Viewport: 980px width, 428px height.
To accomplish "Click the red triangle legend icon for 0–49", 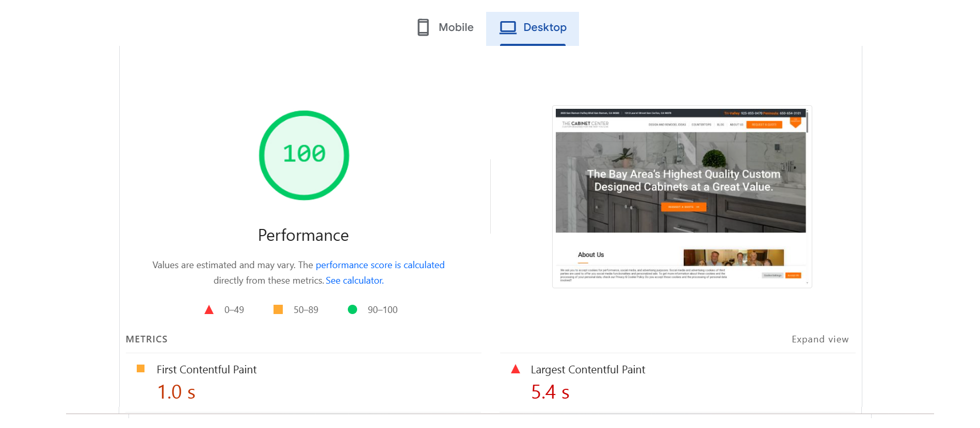I will point(209,310).
